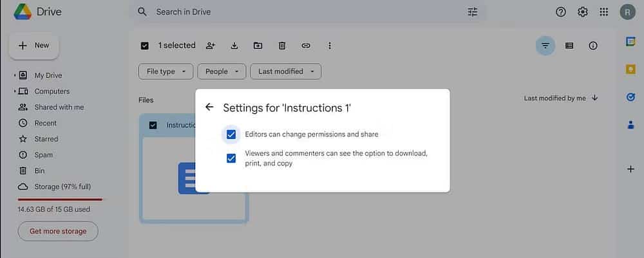Show details info icon
The image size is (644, 258).
pyautogui.click(x=593, y=46)
